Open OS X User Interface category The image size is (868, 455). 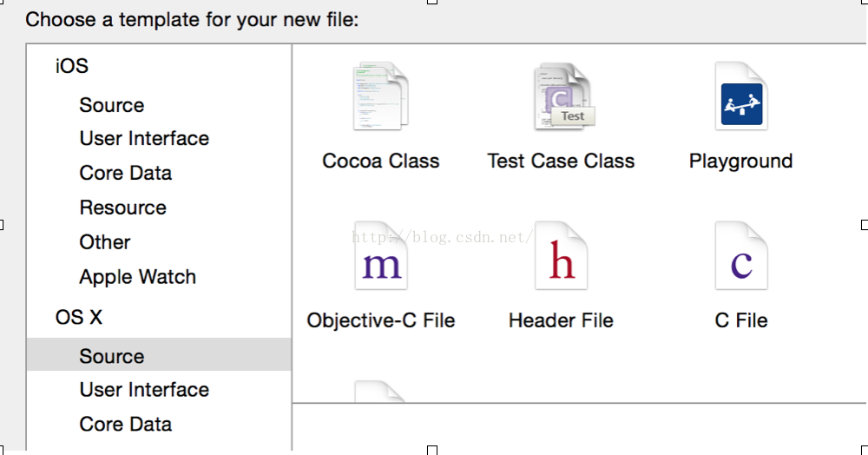(x=144, y=390)
